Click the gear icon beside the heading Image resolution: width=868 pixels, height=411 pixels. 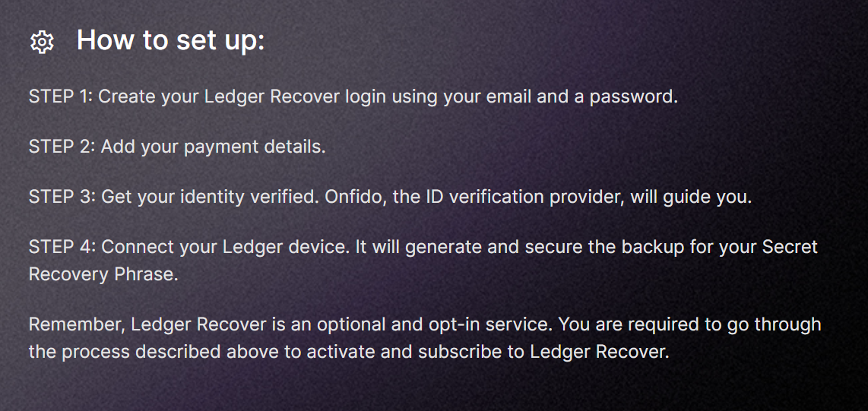pos(42,42)
